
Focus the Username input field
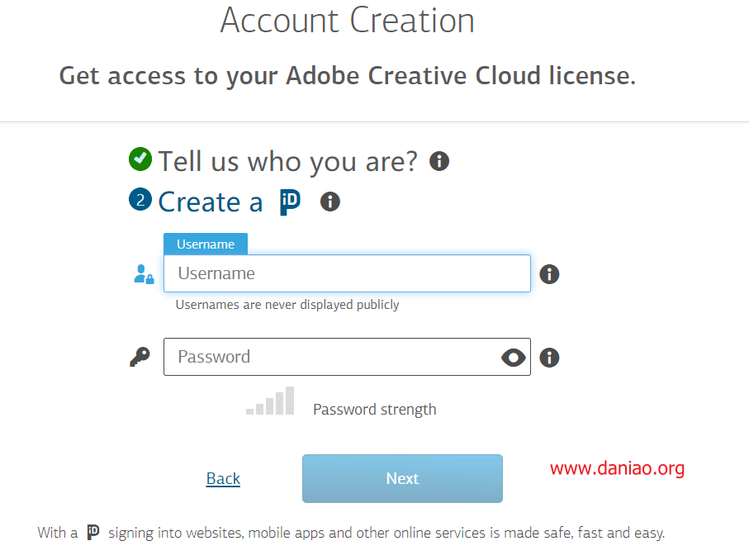(348, 273)
